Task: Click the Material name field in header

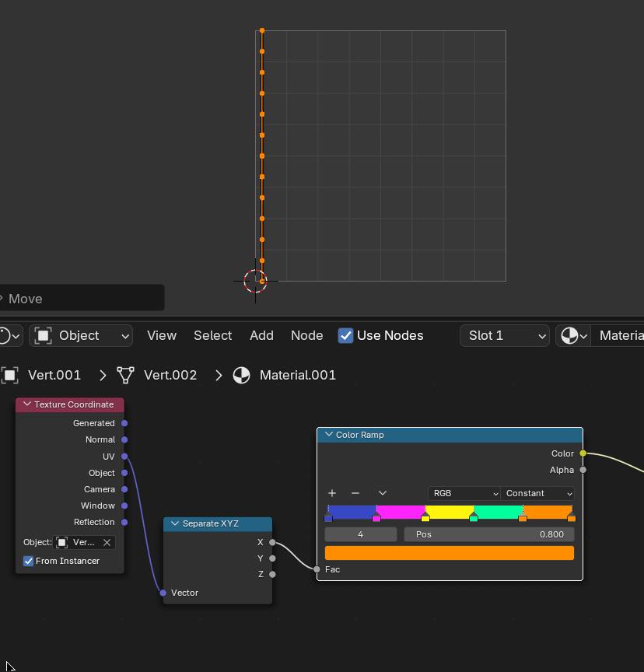Action: click(x=618, y=335)
